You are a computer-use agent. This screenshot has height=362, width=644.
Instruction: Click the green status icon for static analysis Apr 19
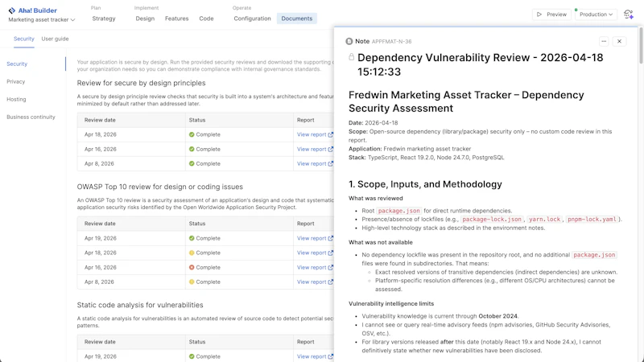[x=192, y=356]
